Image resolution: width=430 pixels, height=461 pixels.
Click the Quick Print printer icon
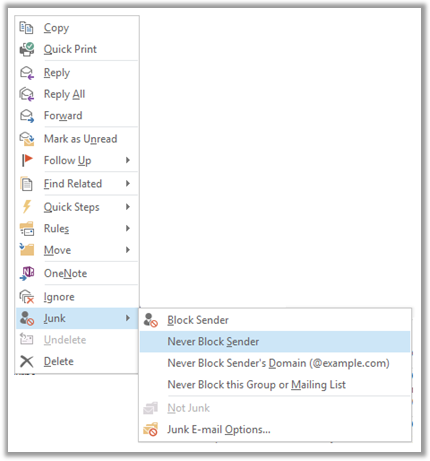tap(27, 49)
